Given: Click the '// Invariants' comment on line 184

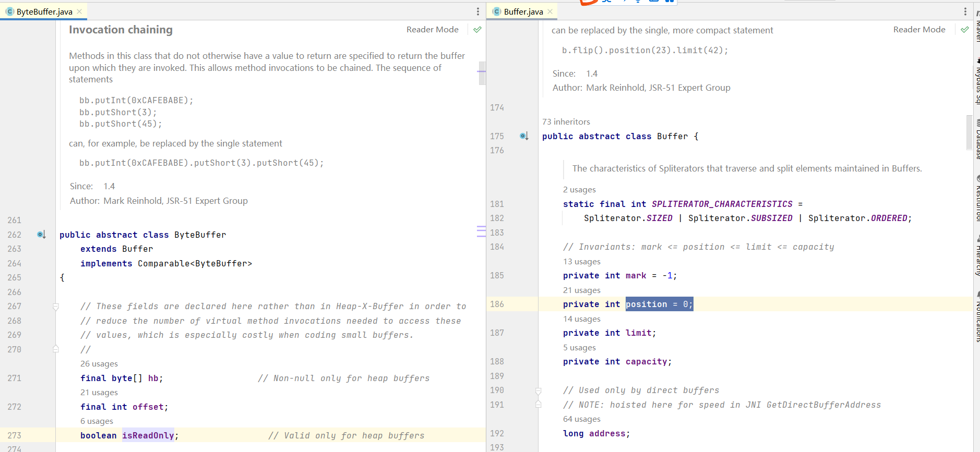Looking at the screenshot, I should coord(698,247).
